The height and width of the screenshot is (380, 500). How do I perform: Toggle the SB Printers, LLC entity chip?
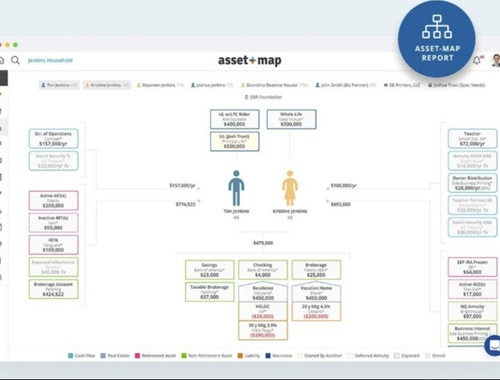pos(402,85)
